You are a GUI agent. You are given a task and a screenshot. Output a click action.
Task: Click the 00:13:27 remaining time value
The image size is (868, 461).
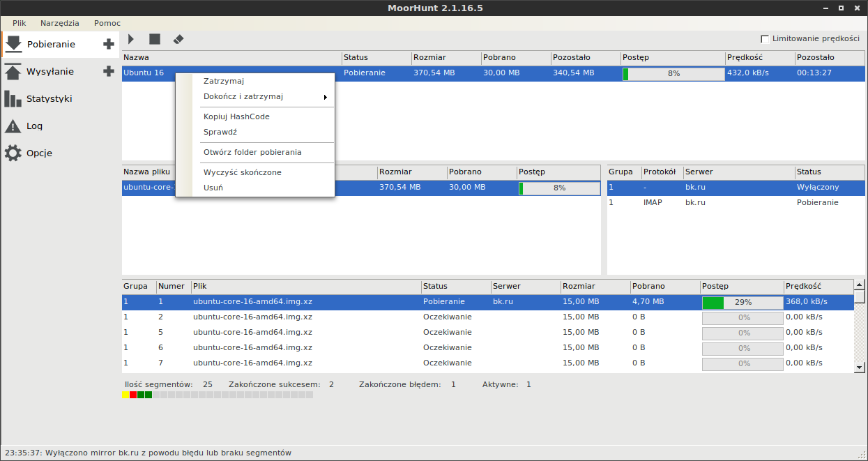[814, 73]
